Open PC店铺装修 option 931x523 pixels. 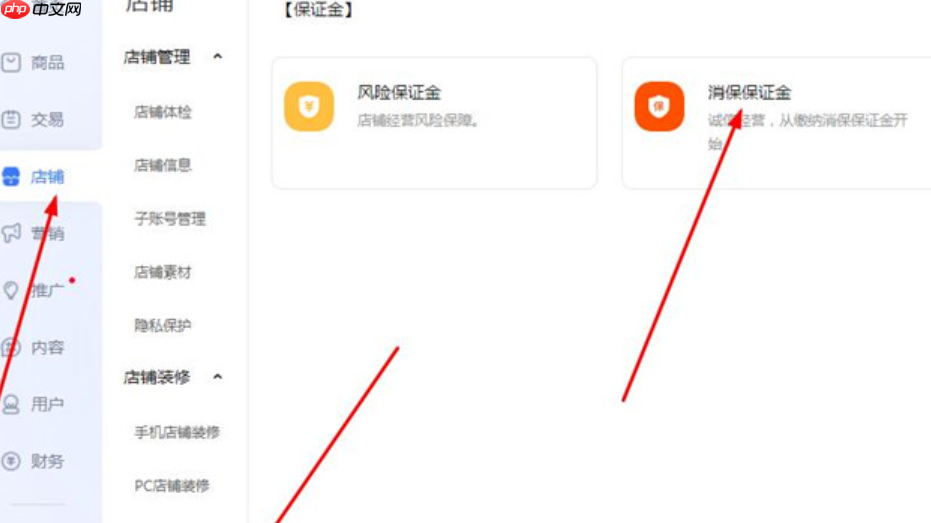tap(172, 486)
